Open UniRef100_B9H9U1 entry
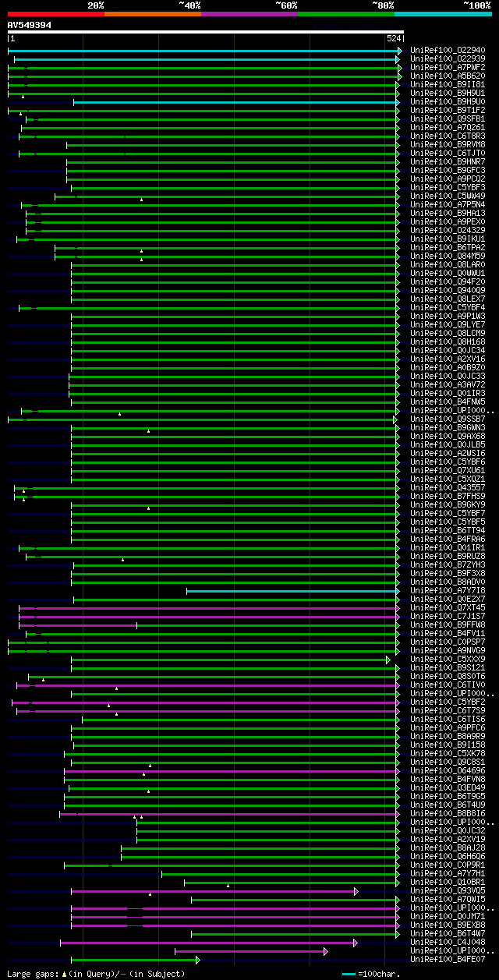This screenshot has height=980, width=499. [448, 94]
